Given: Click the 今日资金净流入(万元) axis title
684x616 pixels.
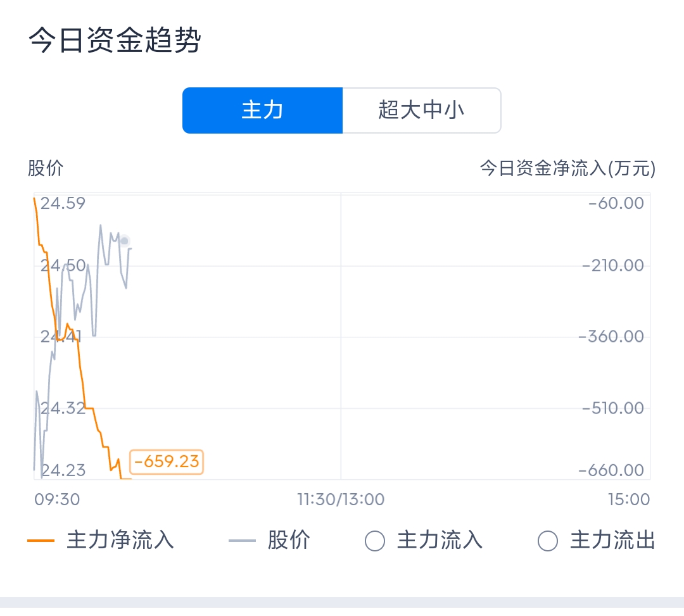Looking at the screenshot, I should (568, 168).
